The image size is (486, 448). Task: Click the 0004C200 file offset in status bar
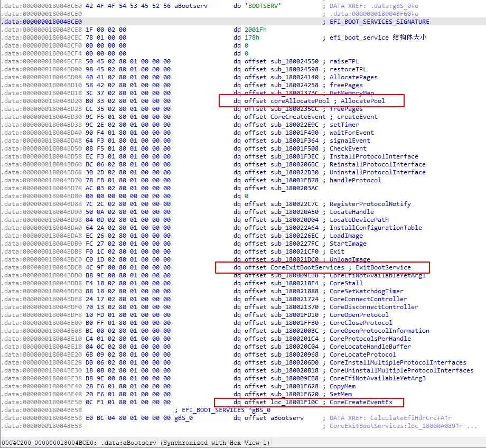(x=16, y=443)
